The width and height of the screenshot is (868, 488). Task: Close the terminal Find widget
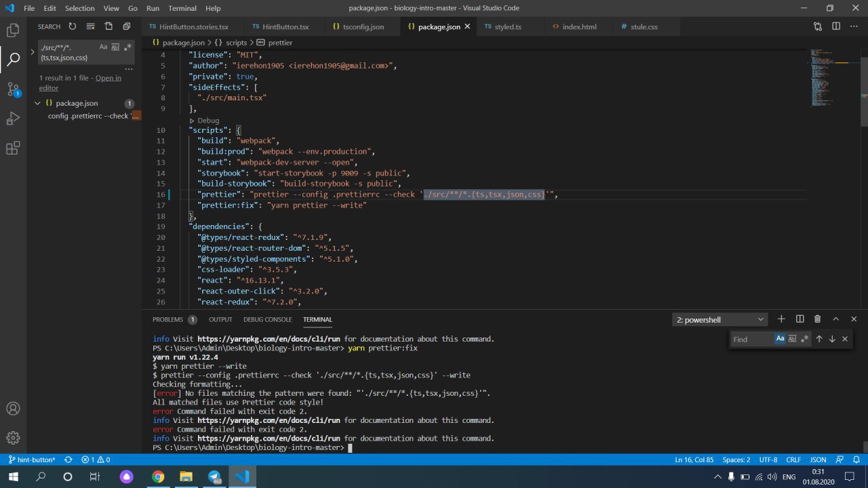pos(845,339)
